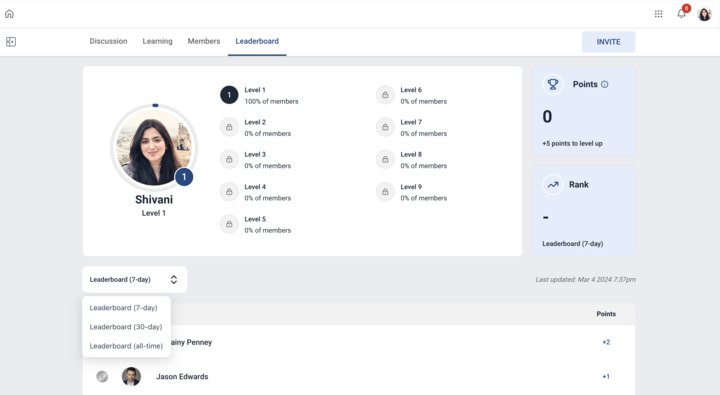Toggle the sidebar panel icon
This screenshot has width=720, height=395.
11,42
